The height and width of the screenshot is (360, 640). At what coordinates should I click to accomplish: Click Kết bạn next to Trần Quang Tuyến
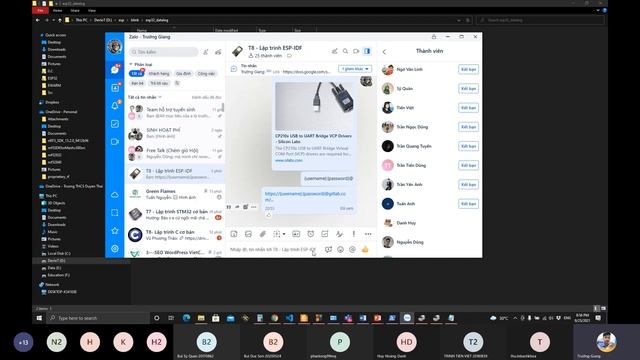(x=468, y=146)
